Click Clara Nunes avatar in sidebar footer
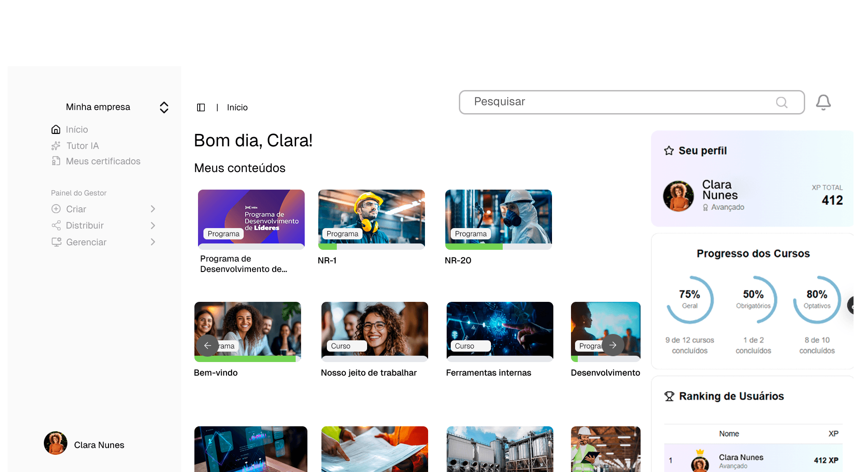Viewport: 868px width, 472px height. [x=56, y=443]
